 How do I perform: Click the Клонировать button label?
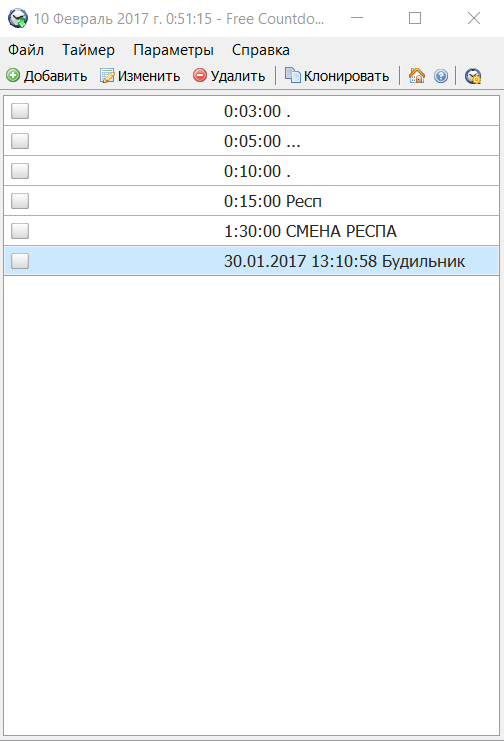[x=346, y=76]
